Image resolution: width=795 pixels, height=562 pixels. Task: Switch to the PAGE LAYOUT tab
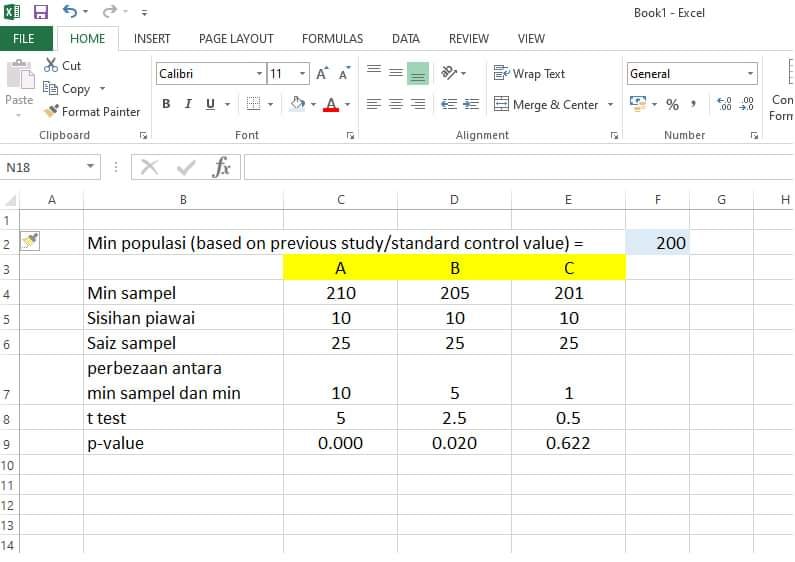point(236,39)
